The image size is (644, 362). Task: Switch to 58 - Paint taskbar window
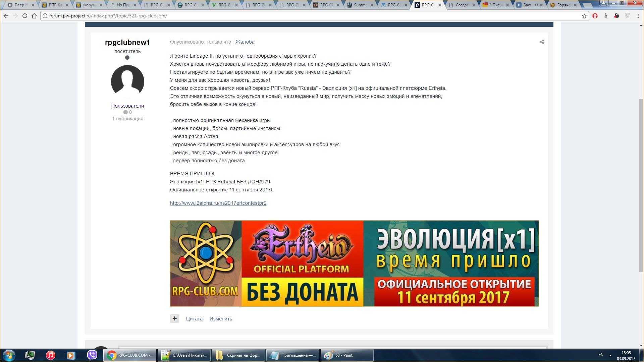[347, 355]
